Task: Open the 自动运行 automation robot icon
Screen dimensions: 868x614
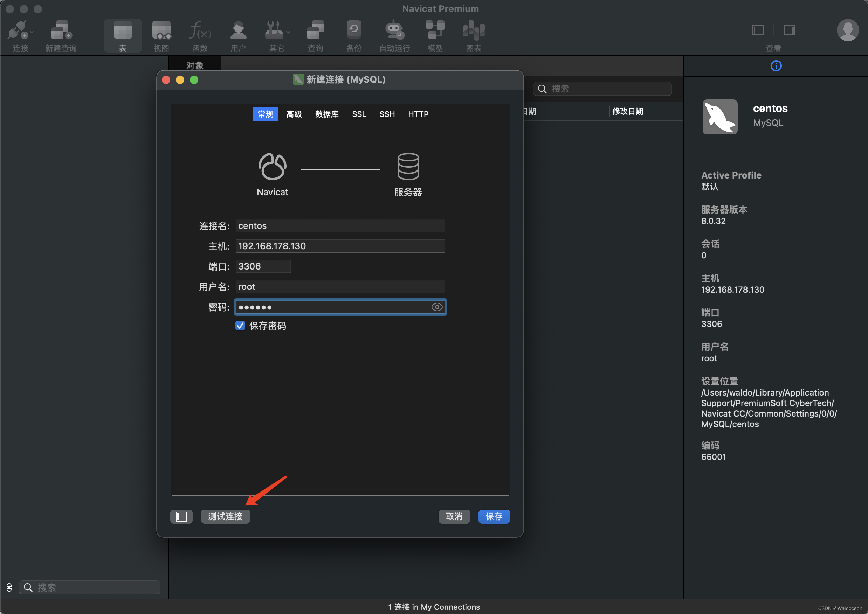Action: pyautogui.click(x=394, y=29)
